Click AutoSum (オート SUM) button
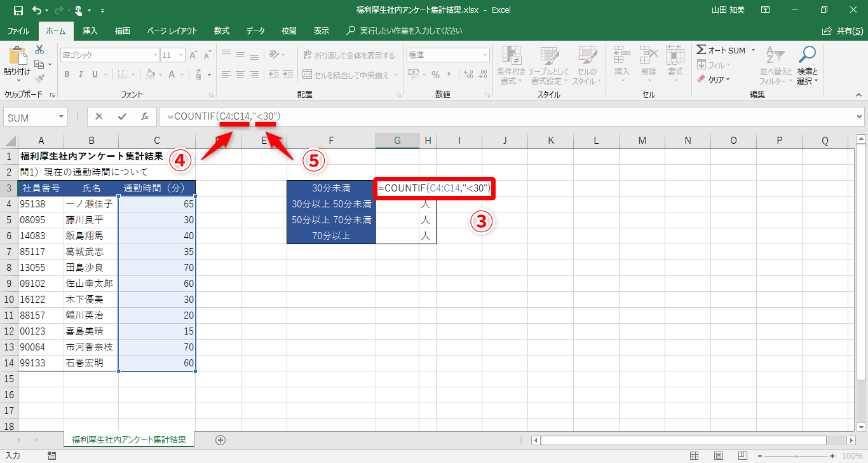Image resolution: width=868 pixels, height=463 pixels. click(721, 50)
